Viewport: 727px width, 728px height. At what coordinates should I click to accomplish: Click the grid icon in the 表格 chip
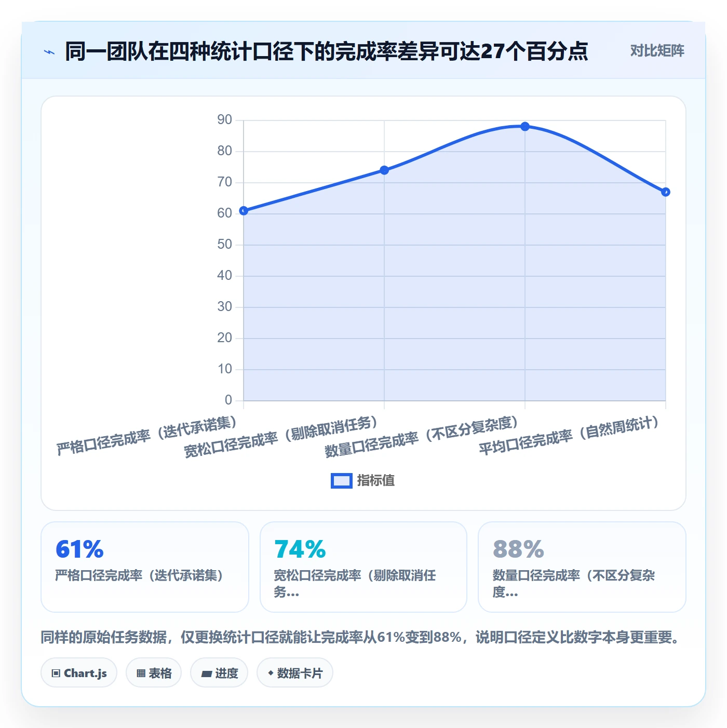click(141, 673)
